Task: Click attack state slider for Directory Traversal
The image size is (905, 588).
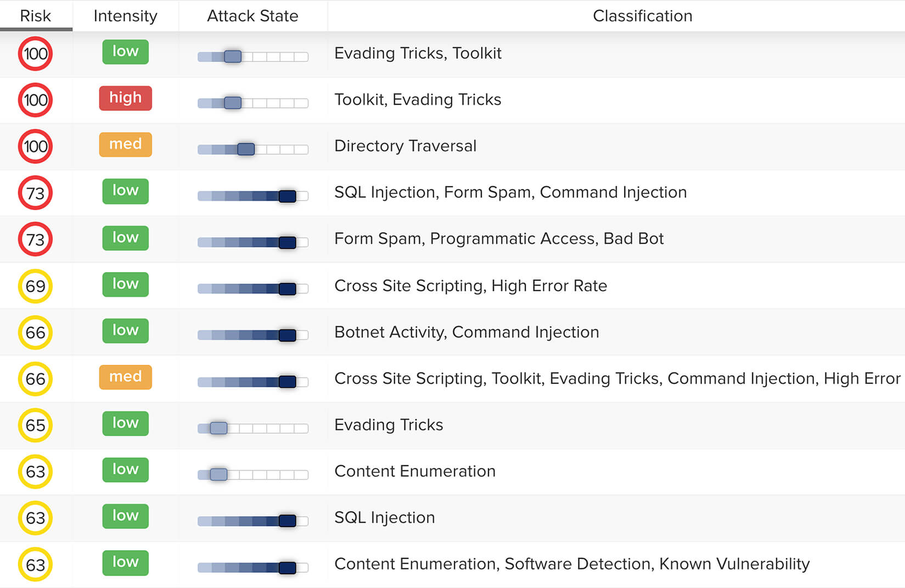Action: pos(253,149)
